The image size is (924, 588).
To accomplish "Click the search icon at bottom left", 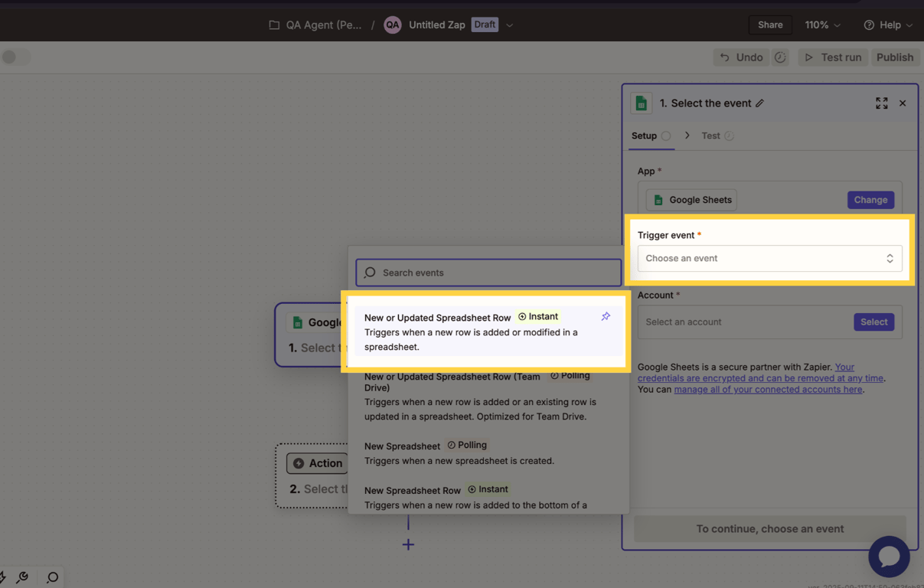I will pyautogui.click(x=52, y=577).
